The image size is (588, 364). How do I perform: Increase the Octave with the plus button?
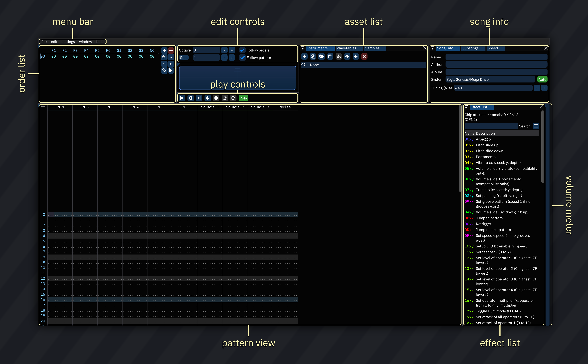(232, 50)
